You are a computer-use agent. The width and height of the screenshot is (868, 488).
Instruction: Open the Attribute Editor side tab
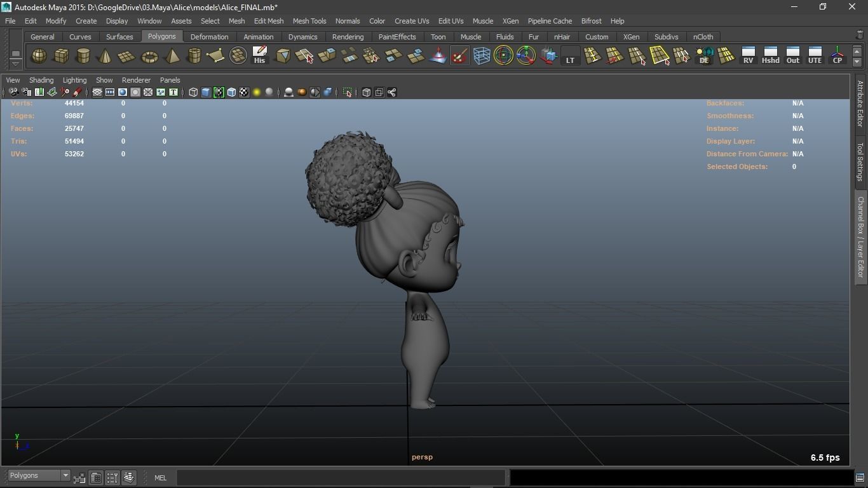860,104
